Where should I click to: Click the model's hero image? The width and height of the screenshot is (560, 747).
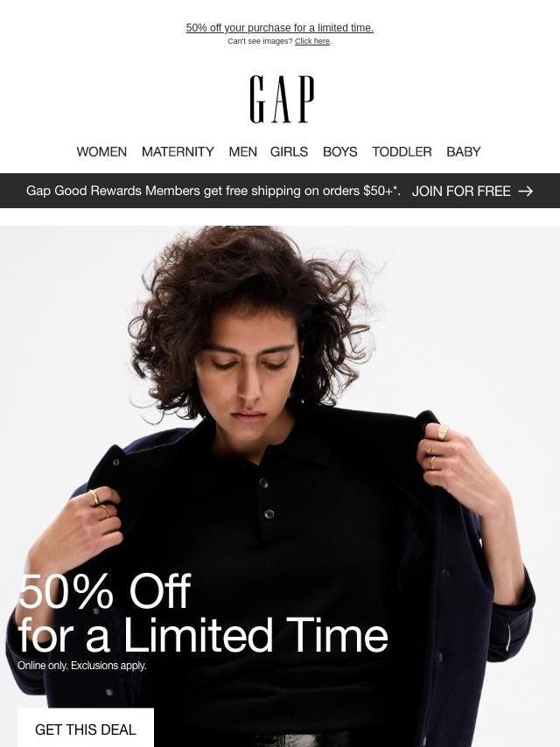click(280, 486)
